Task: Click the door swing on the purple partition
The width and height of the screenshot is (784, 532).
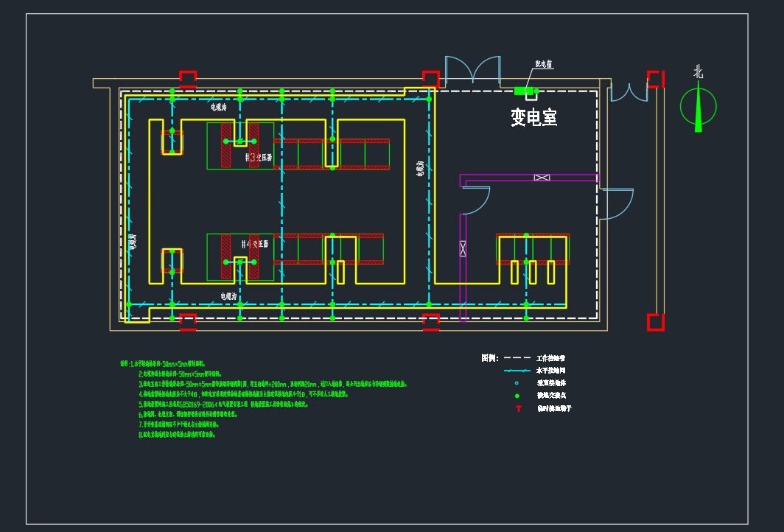Action: [475, 200]
